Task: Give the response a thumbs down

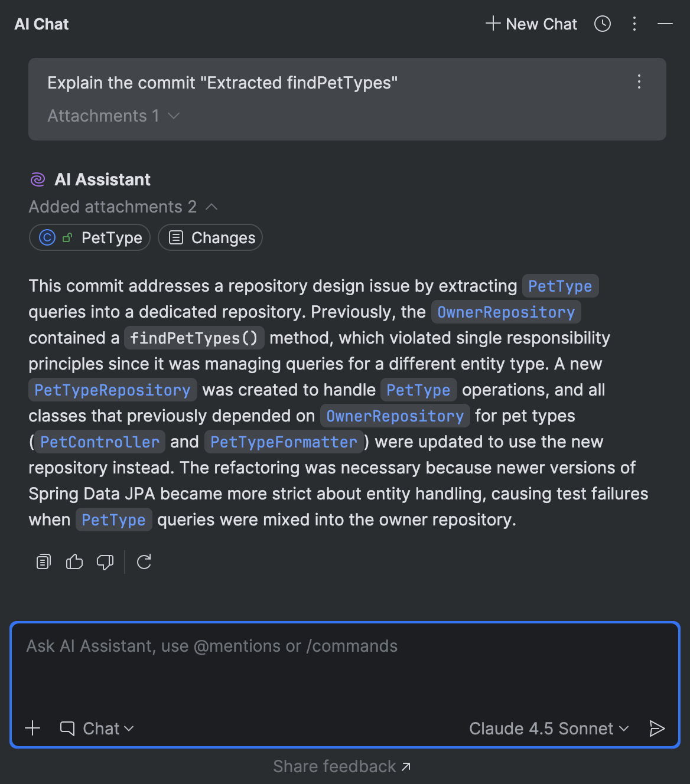Action: 105,562
